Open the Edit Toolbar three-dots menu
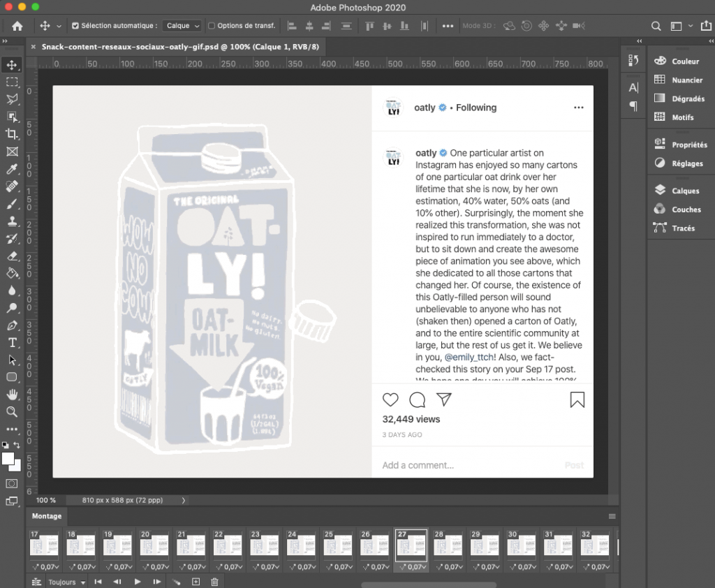The image size is (715, 588). (12, 429)
